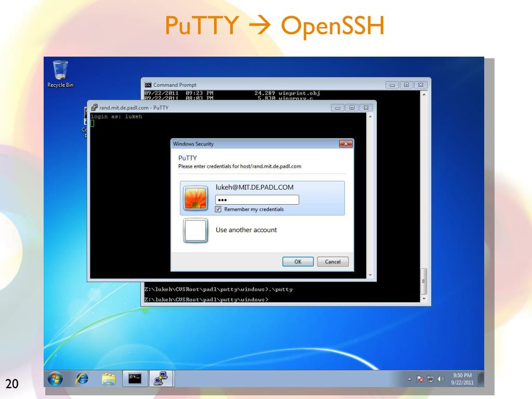Choose the Use another account tile

[262, 230]
